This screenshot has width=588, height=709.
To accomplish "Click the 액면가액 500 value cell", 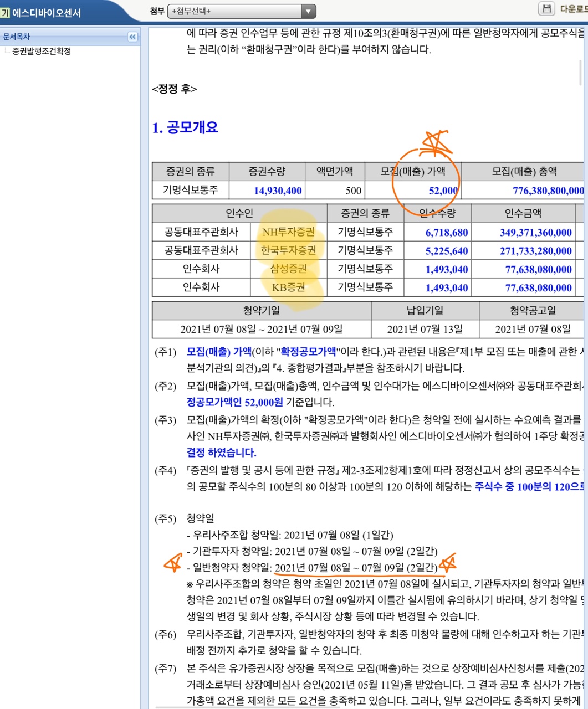I will [x=336, y=191].
